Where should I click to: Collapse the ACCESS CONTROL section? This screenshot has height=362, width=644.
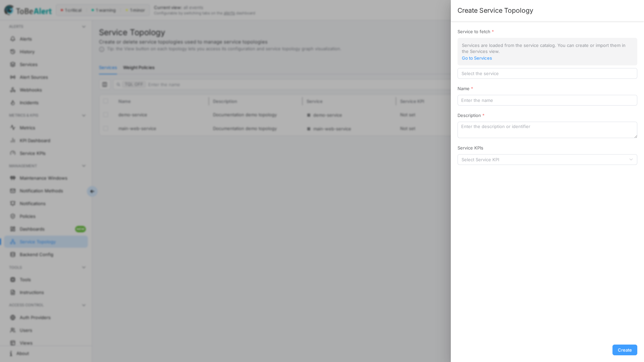[84, 305]
